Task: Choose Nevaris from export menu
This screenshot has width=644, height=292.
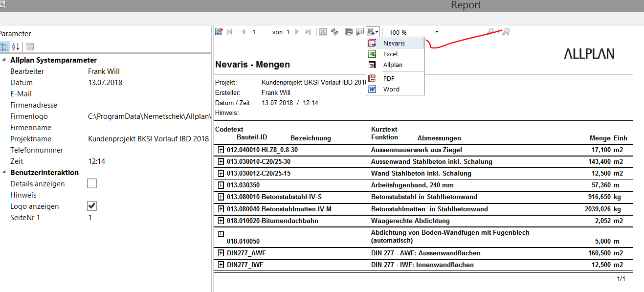Action: [x=394, y=43]
